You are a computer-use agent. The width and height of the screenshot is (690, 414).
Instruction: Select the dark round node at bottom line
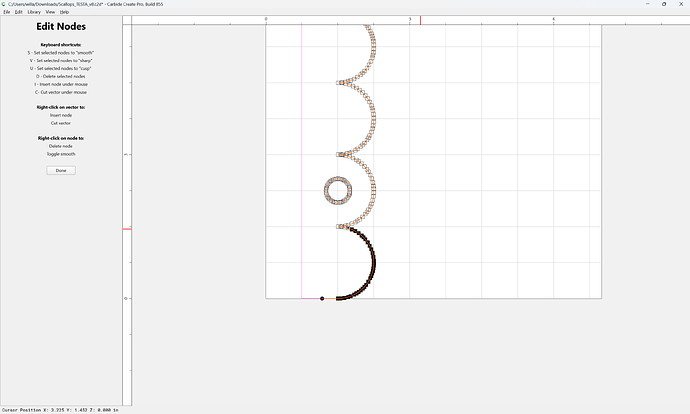322,298
